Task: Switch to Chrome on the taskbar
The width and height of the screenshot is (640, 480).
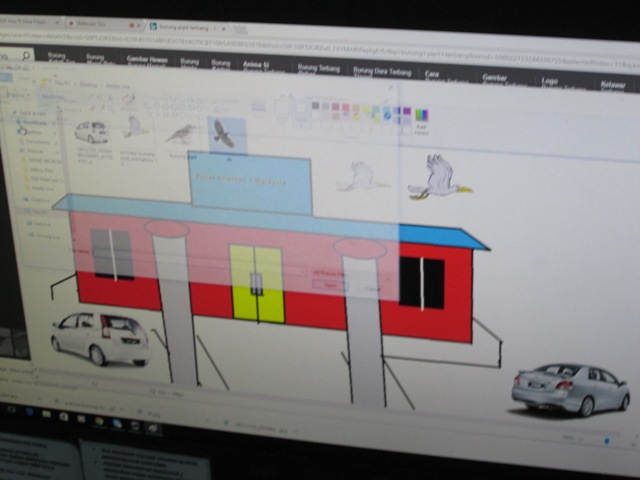Action: [99, 421]
